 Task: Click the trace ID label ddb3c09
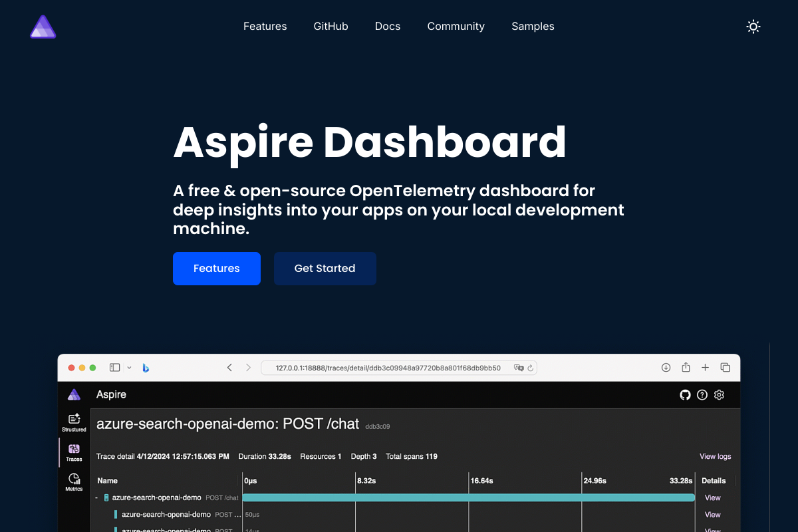click(378, 426)
